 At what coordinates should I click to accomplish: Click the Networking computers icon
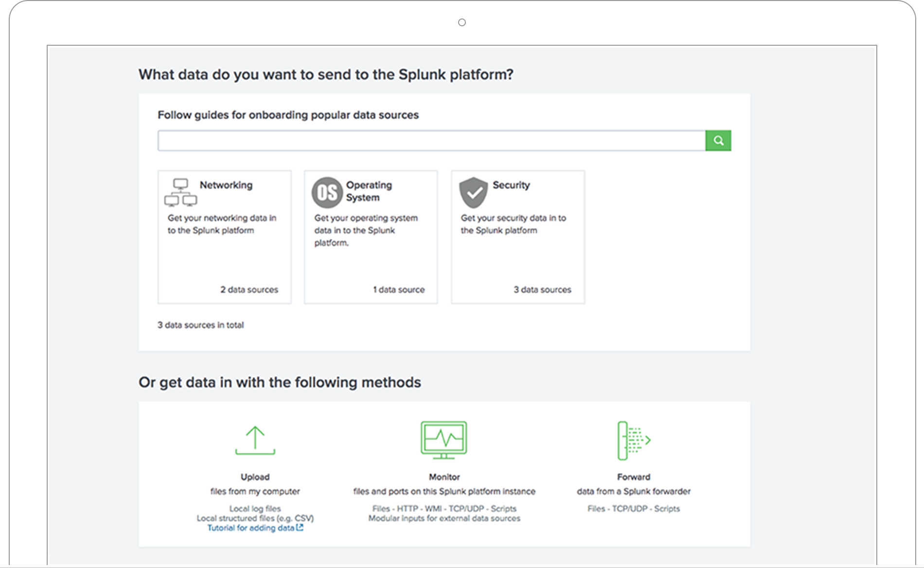pyautogui.click(x=180, y=193)
